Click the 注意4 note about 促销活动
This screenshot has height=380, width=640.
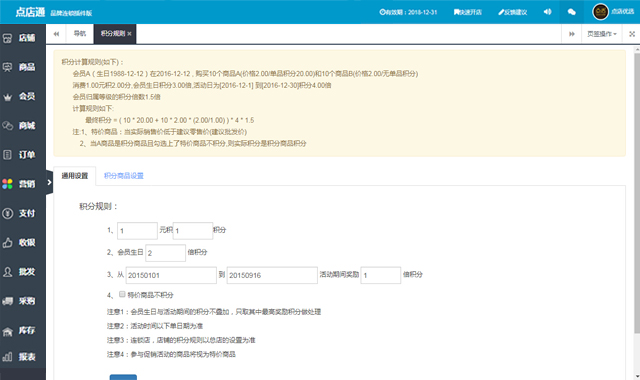coord(171,354)
